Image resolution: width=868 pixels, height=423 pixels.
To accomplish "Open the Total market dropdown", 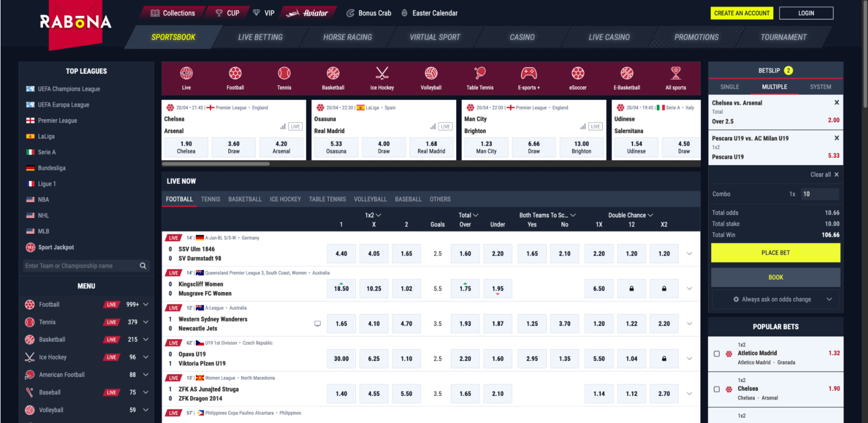I will (469, 215).
